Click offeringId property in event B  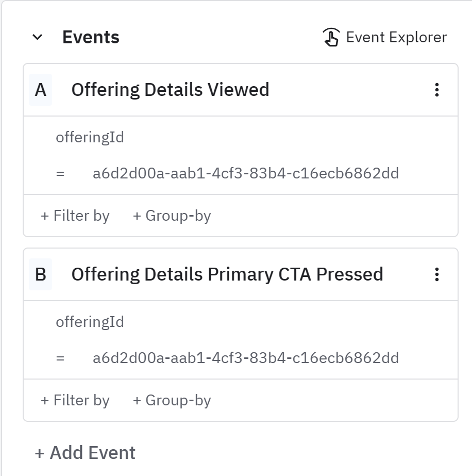(x=90, y=322)
